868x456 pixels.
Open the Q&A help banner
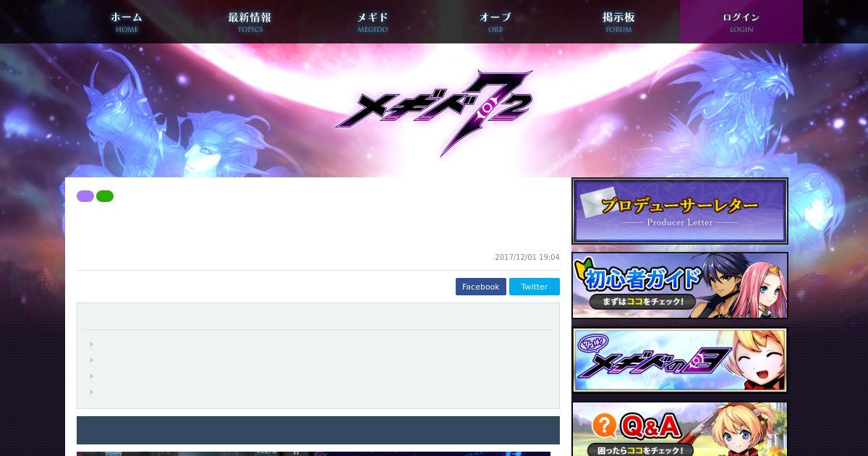(680, 428)
